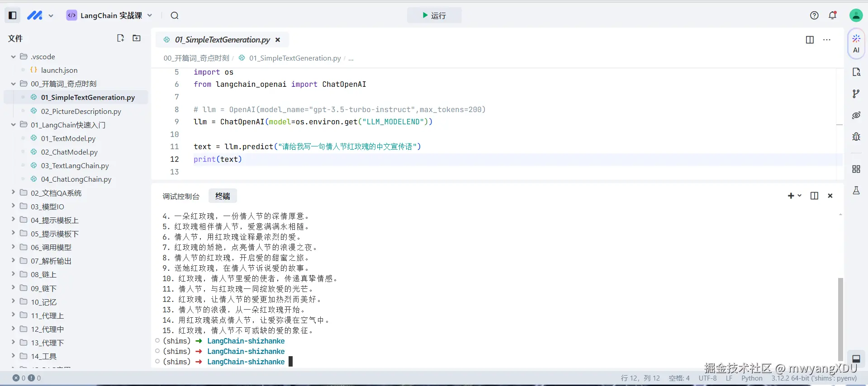The height and width of the screenshot is (386, 868).
Task: Open 03_TextLangChain.py file
Action: pyautogui.click(x=75, y=165)
